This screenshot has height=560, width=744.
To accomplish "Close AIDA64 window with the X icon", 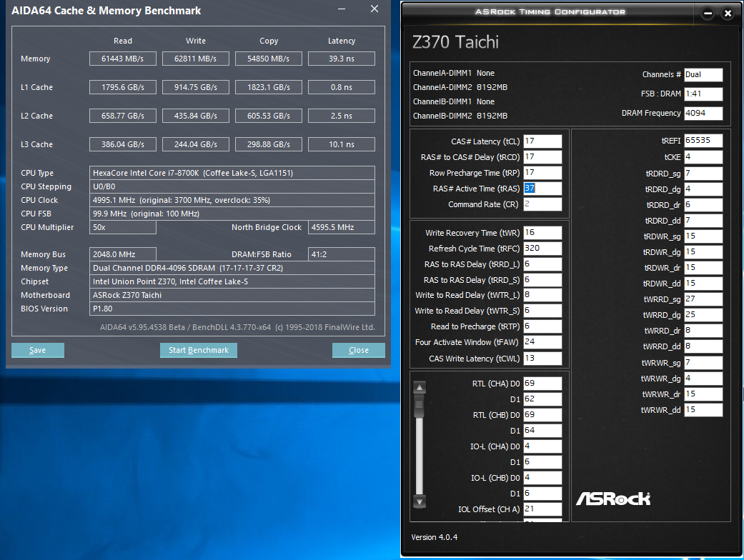I will (x=375, y=9).
